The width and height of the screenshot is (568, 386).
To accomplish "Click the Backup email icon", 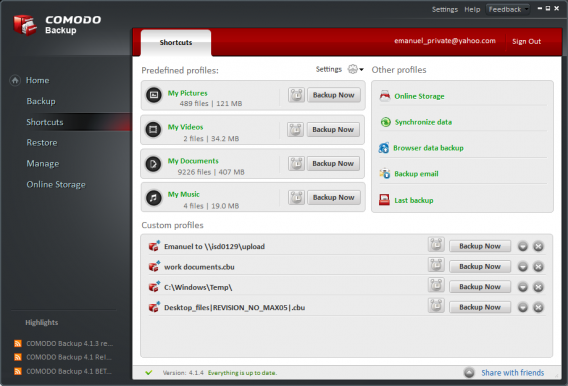I will (385, 174).
